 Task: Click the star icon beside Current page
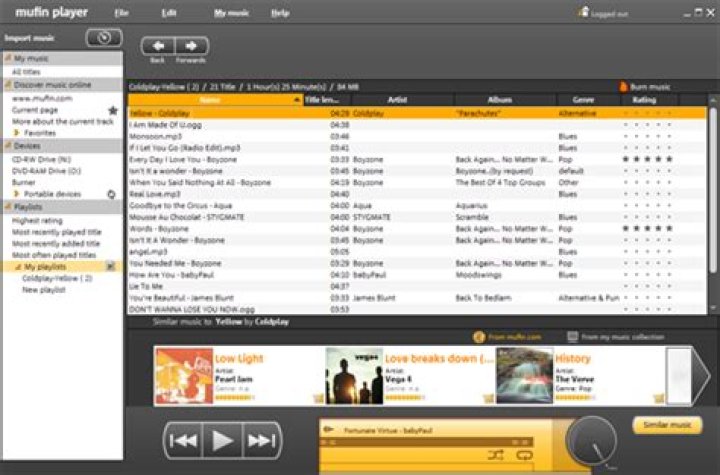112,110
